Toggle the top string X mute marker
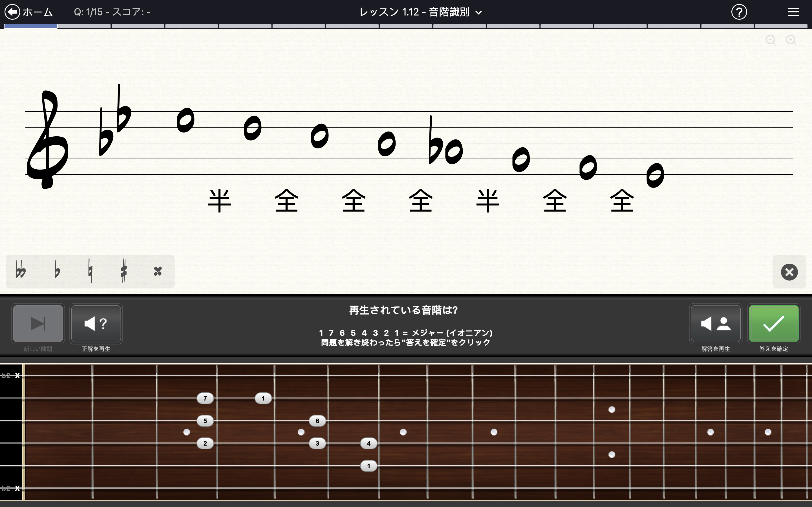The width and height of the screenshot is (812, 507). click(x=17, y=375)
